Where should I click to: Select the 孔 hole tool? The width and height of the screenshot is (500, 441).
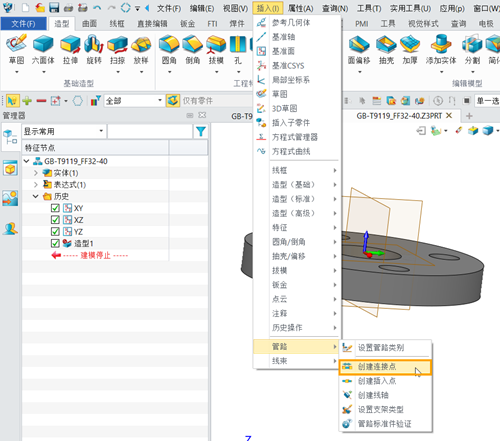[x=238, y=49]
